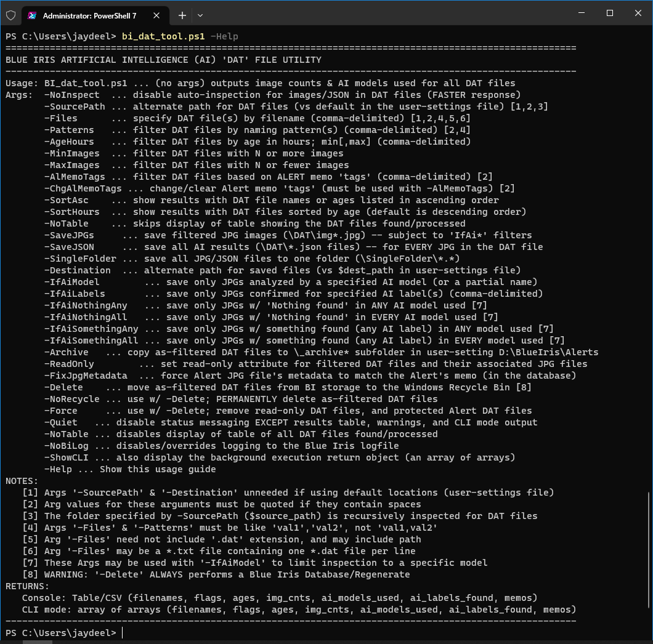Click the -NoRecycle argument text

(x=71, y=398)
